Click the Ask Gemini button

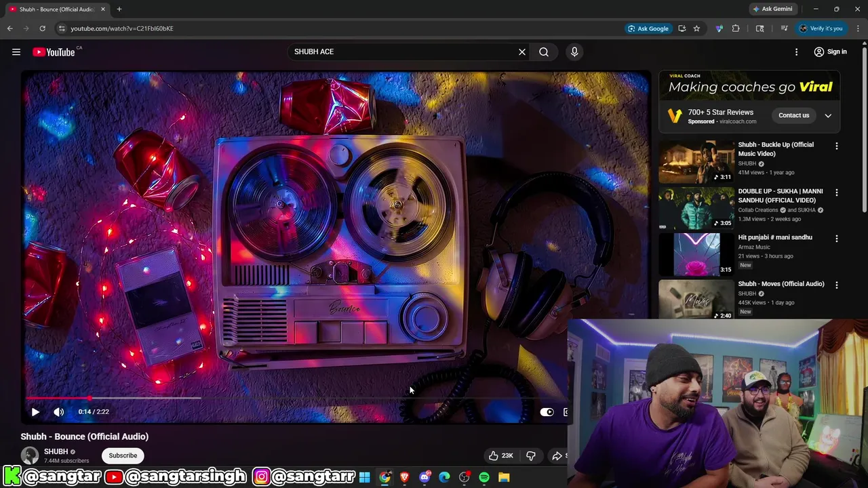pos(772,9)
